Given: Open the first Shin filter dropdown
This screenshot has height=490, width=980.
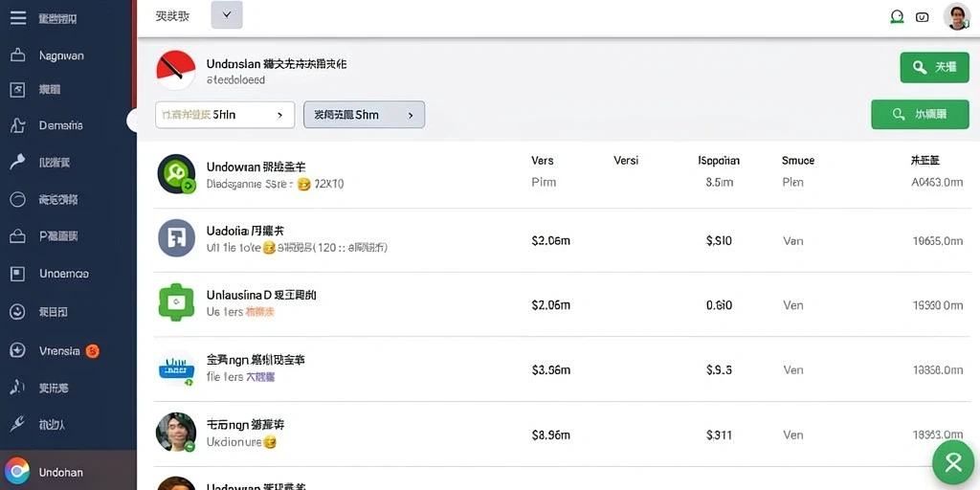Looking at the screenshot, I should 225,115.
